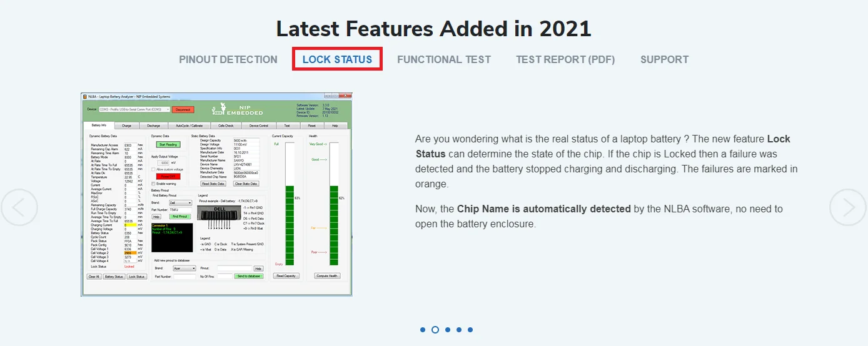Go to previous slide with left arrow
This screenshot has width=868, height=346.
pyautogui.click(x=18, y=207)
